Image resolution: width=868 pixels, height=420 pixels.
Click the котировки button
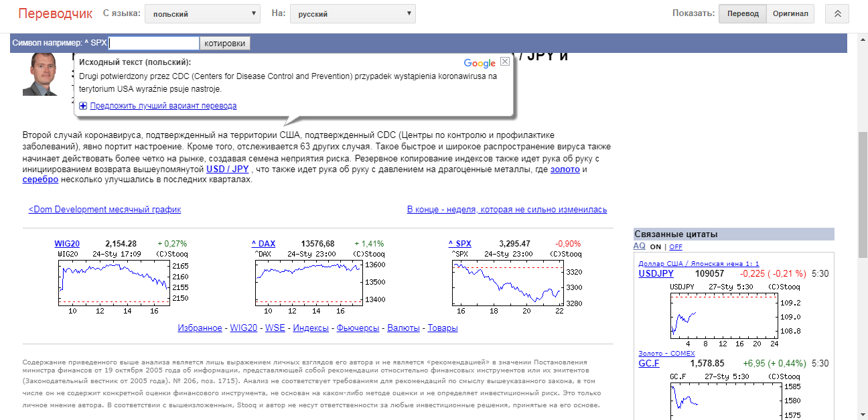click(x=225, y=44)
